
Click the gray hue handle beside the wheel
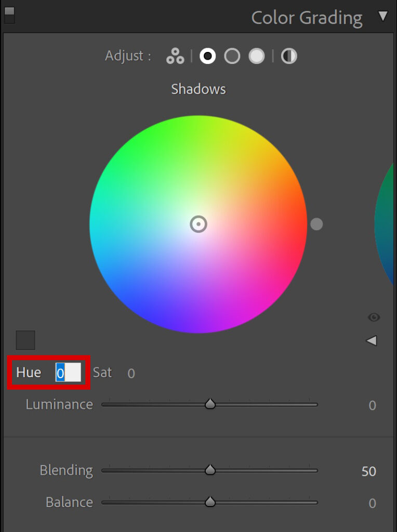316,224
